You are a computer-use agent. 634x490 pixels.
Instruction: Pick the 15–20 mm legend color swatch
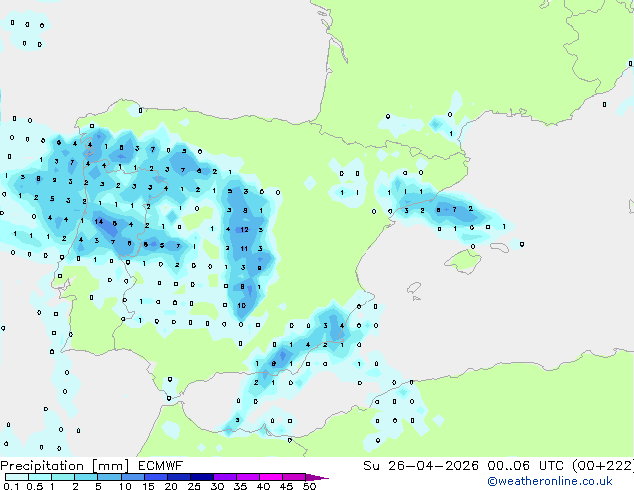pos(155,477)
